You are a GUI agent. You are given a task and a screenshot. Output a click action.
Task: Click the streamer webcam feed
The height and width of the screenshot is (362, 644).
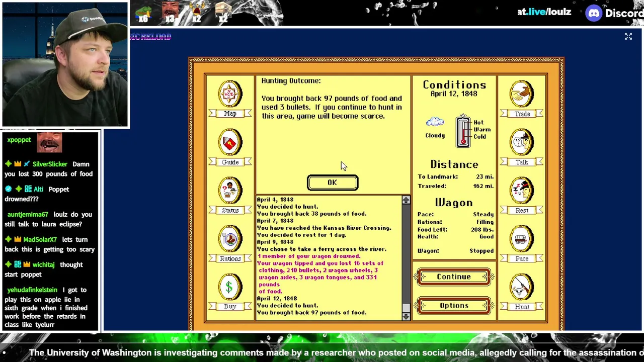point(65,64)
